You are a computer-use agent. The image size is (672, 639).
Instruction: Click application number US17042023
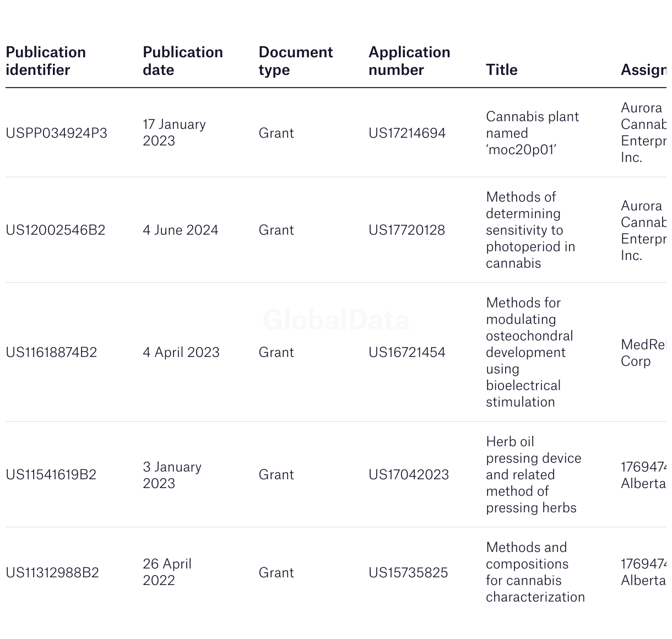click(x=409, y=475)
